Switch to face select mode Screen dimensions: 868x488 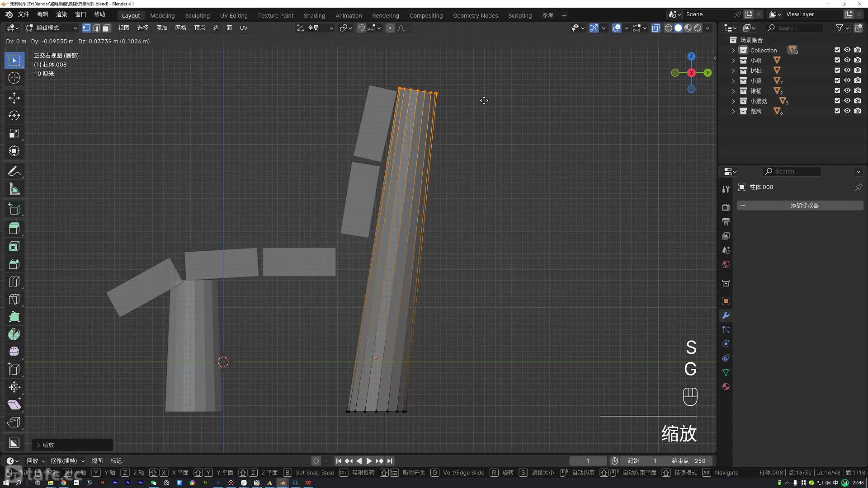pos(106,28)
